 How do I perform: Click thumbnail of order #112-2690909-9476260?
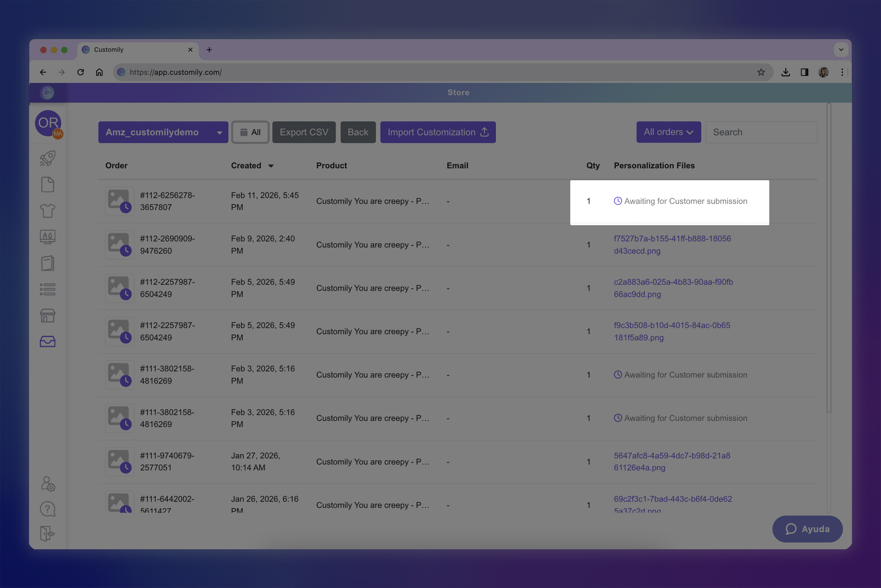pos(120,245)
